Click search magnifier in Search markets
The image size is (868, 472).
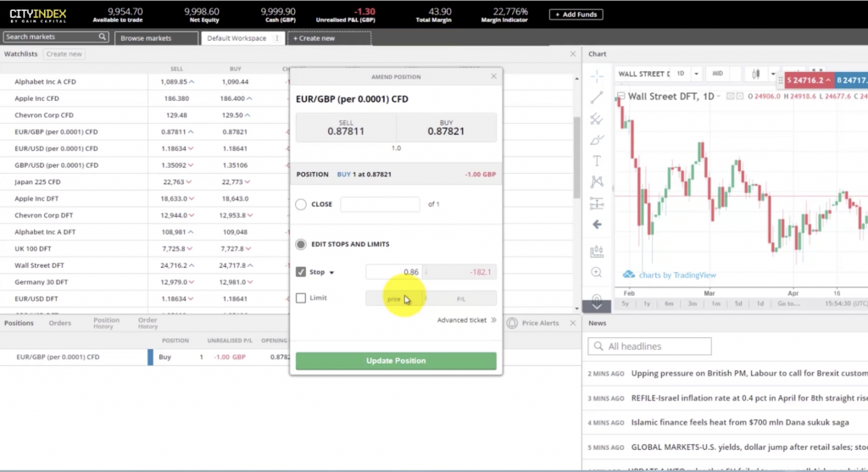103,36
